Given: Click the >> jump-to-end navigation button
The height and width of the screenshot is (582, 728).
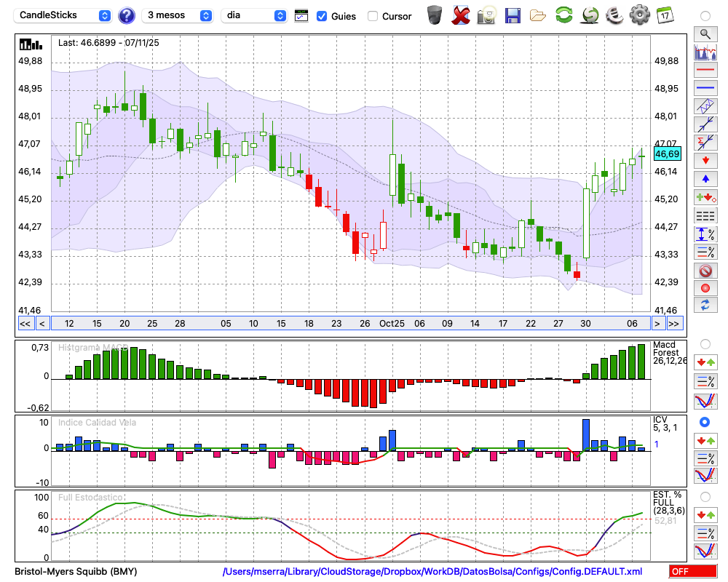Looking at the screenshot, I should (x=674, y=324).
